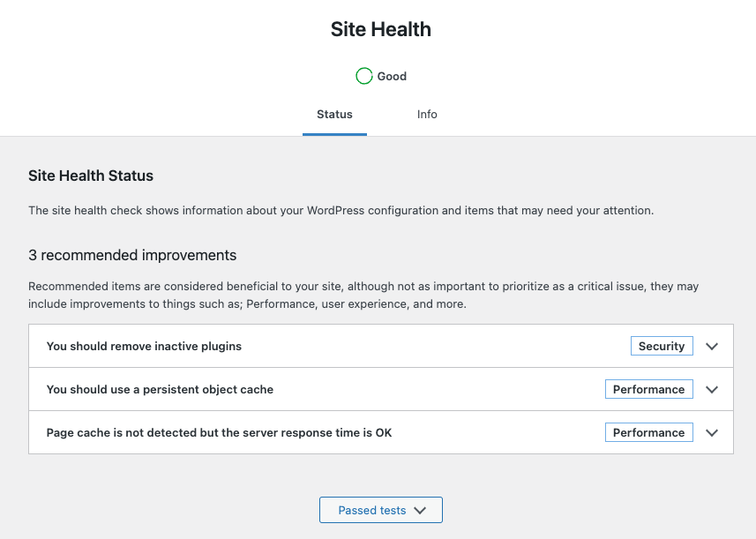756x539 pixels.
Task: Switch to the Info tab
Action: pyautogui.click(x=427, y=115)
